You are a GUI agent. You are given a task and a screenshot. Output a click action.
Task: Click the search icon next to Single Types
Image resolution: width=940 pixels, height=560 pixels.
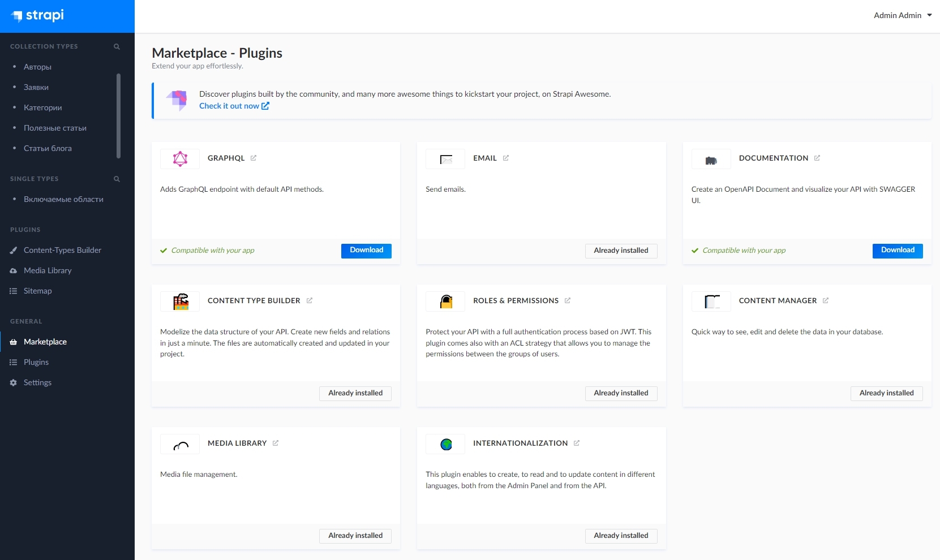point(117,179)
